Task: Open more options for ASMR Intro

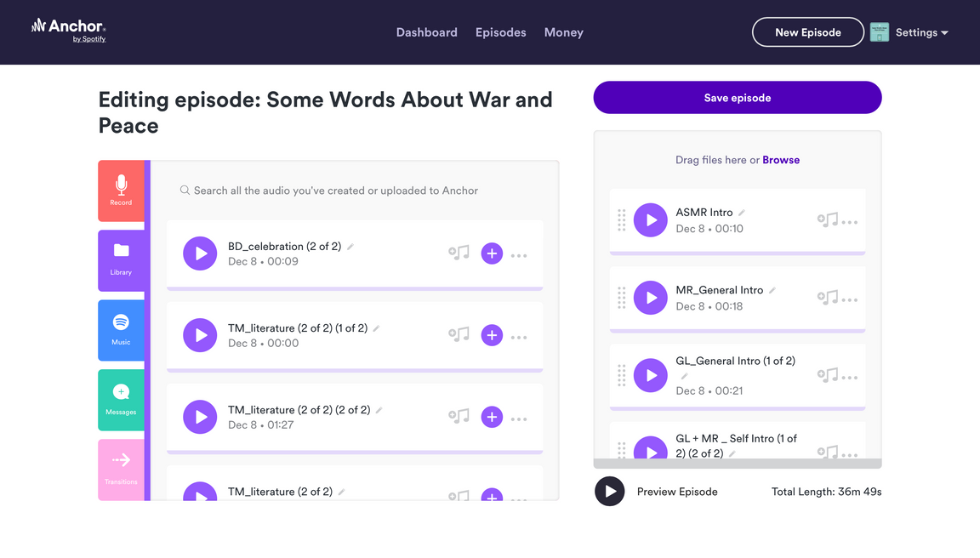Action: [849, 223]
